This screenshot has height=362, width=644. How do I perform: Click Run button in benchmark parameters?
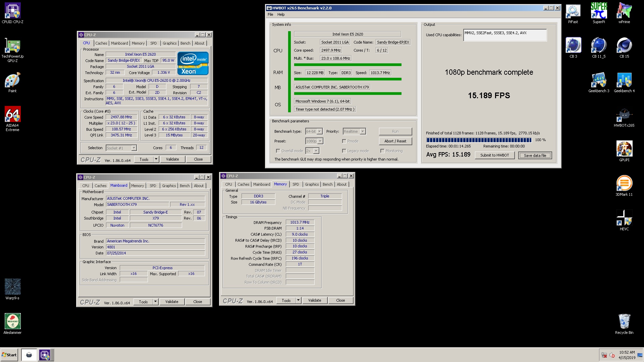(x=395, y=131)
